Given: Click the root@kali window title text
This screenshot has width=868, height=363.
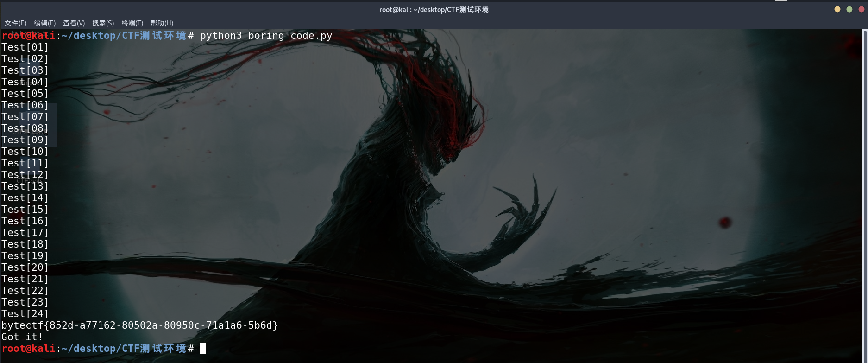Looking at the screenshot, I should (434, 10).
